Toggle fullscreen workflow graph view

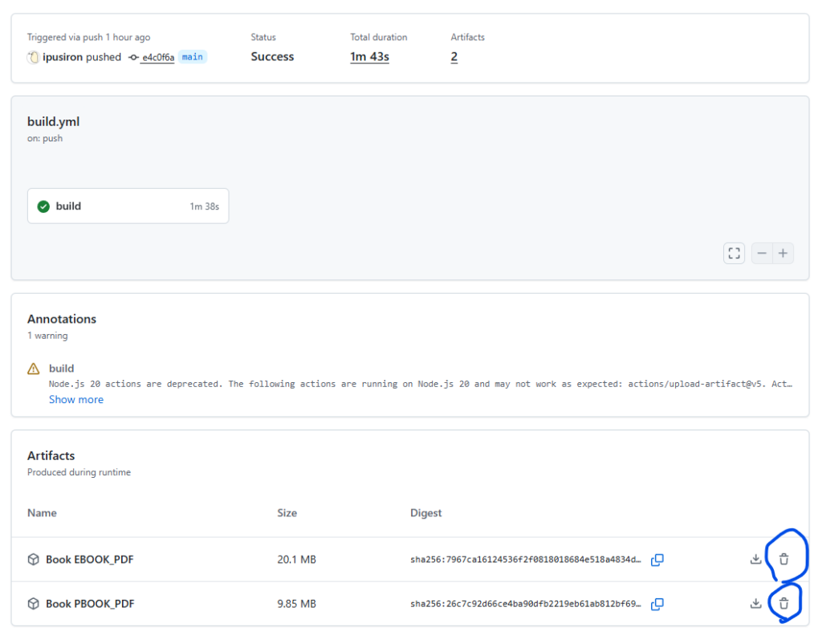click(734, 254)
